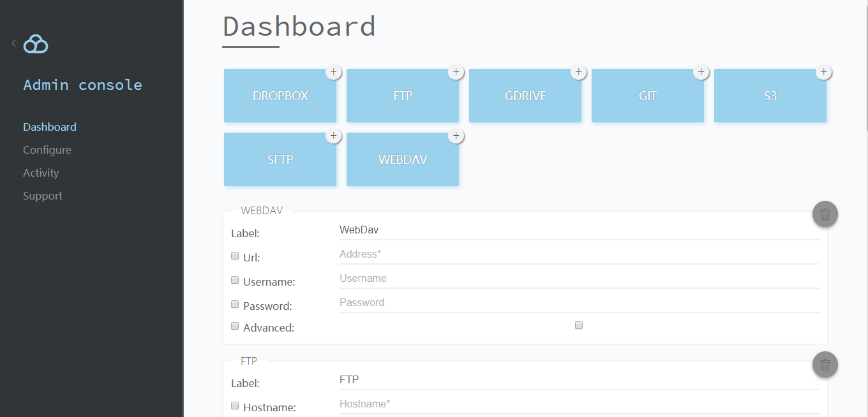Add an FTP backend from the tile grid
The image size is (868, 417).
click(x=403, y=96)
